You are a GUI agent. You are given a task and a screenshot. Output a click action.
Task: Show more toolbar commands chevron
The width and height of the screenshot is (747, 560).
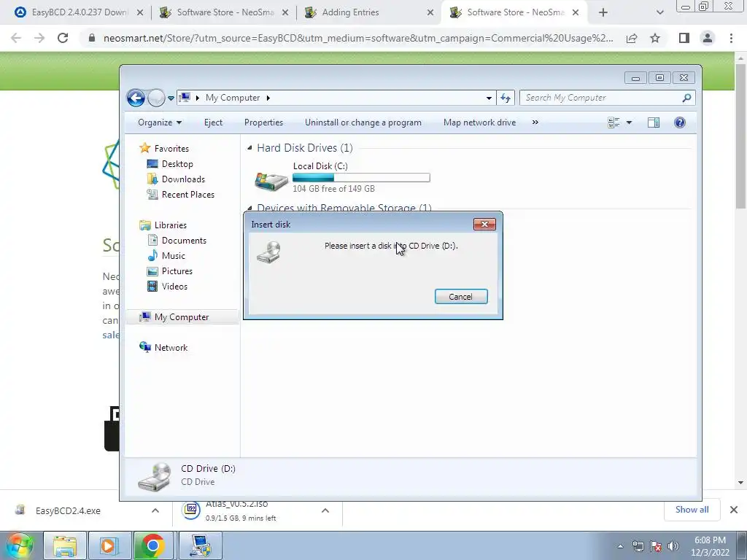click(535, 122)
